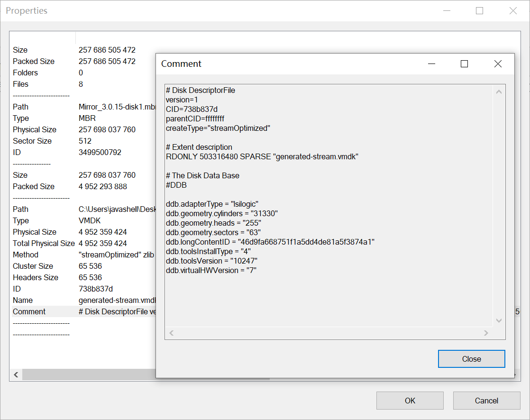
Task: Click the ddb.longContentID line
Action: 270,242
